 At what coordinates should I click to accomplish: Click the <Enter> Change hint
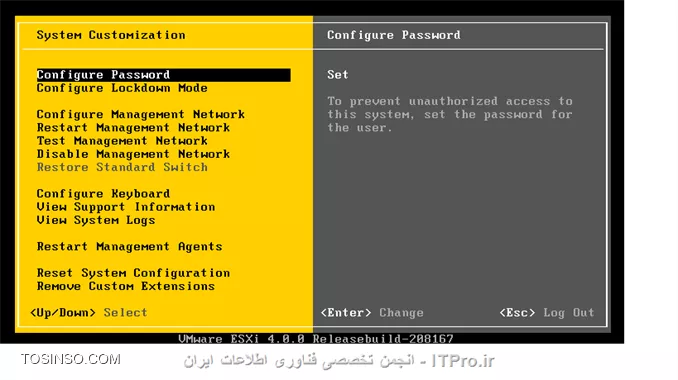tap(372, 313)
